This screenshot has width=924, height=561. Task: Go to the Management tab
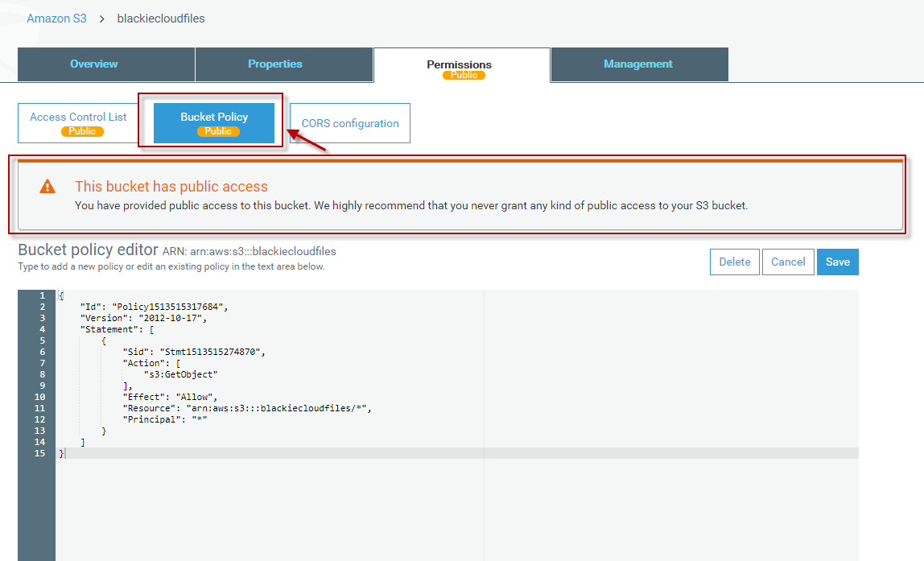(x=638, y=64)
